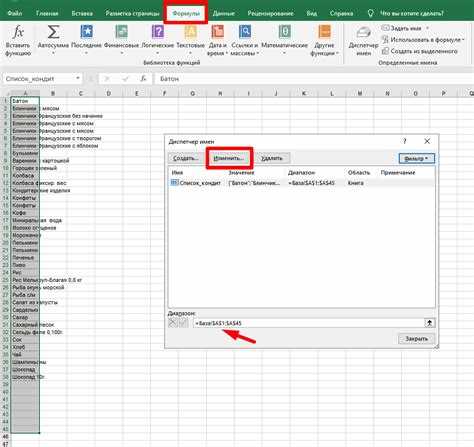Viewport: 474px width, 447px height.
Task: Open the Math functions library icon
Action: (285, 32)
